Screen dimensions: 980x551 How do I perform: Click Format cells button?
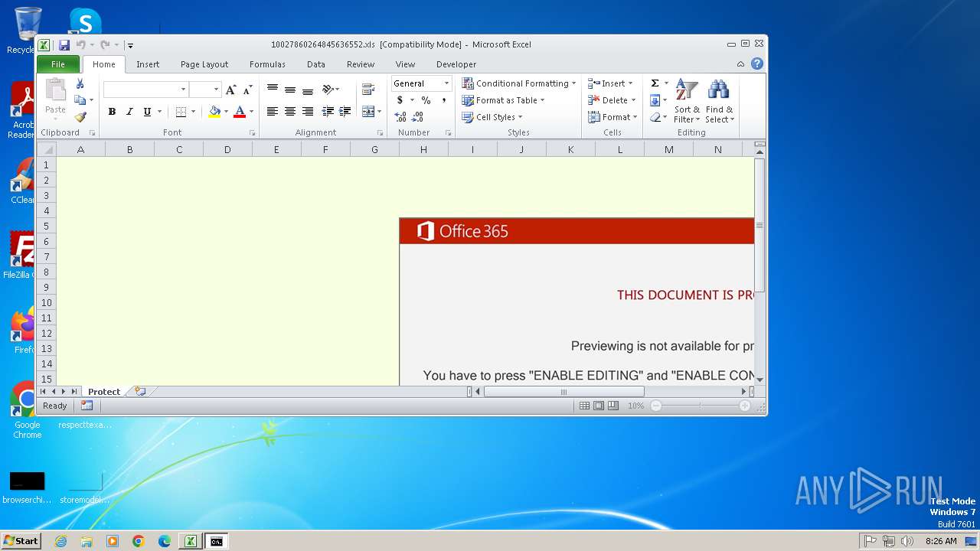pyautogui.click(x=612, y=117)
